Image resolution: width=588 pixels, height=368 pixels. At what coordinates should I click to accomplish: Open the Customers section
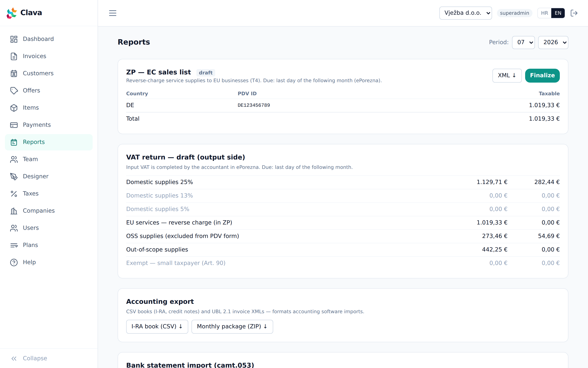pyautogui.click(x=49, y=74)
